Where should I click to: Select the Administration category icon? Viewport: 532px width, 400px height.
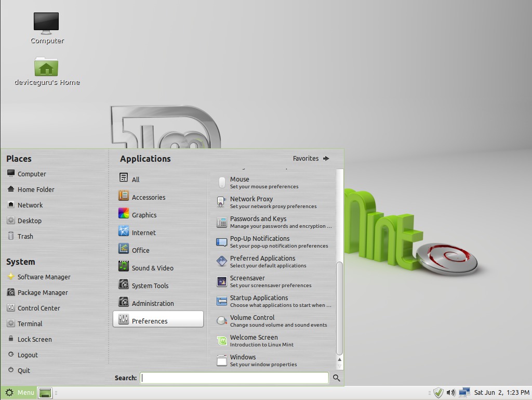coord(124,302)
